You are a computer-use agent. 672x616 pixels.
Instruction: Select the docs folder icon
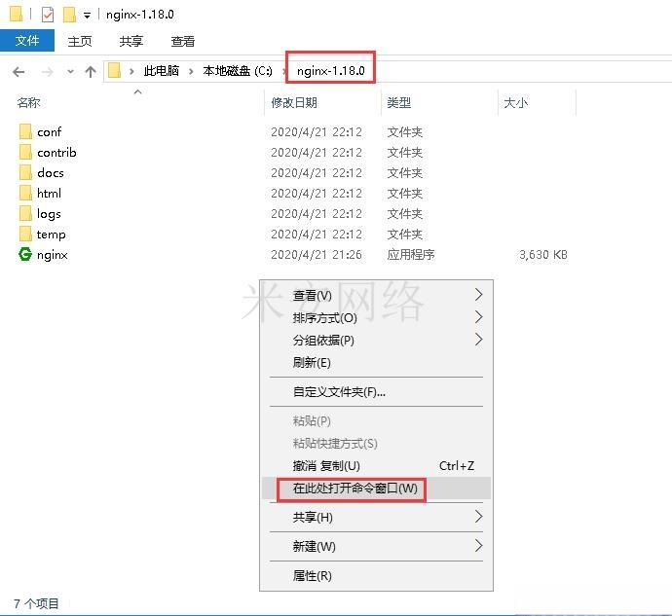[25, 172]
